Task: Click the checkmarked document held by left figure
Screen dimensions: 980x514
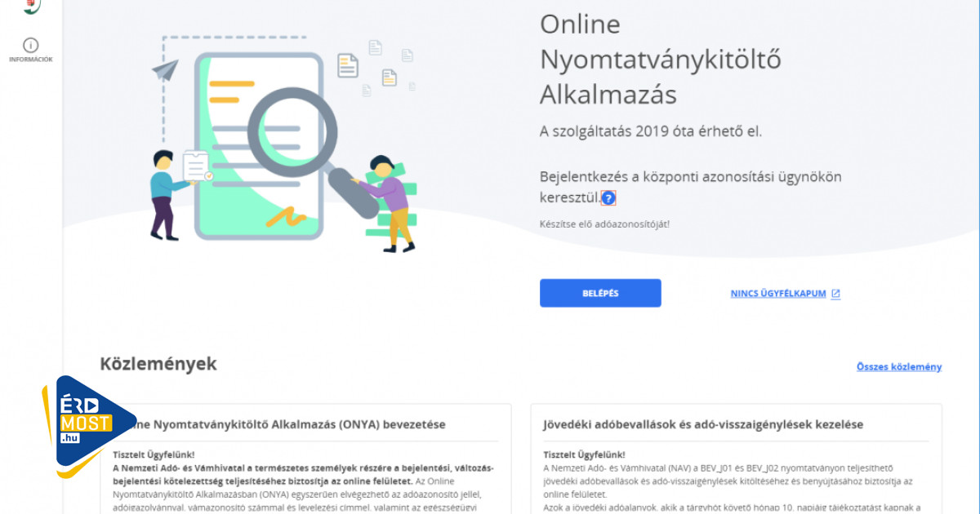Action: (197, 167)
